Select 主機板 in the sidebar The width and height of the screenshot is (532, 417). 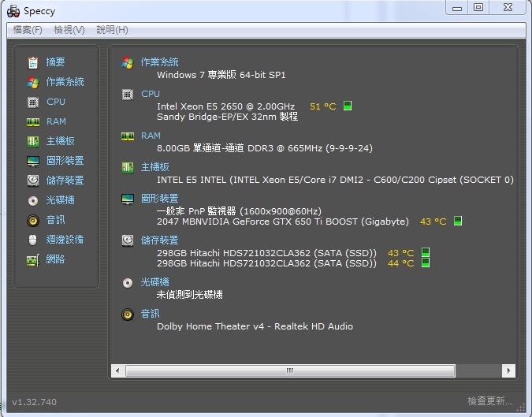click(x=60, y=141)
